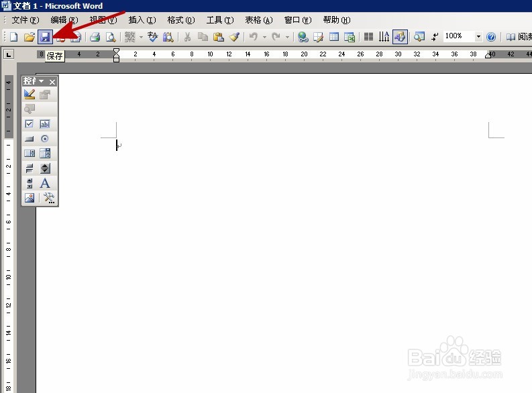532x393 pixels.
Task: Close the Control Toolbox panel
Action: (x=52, y=82)
